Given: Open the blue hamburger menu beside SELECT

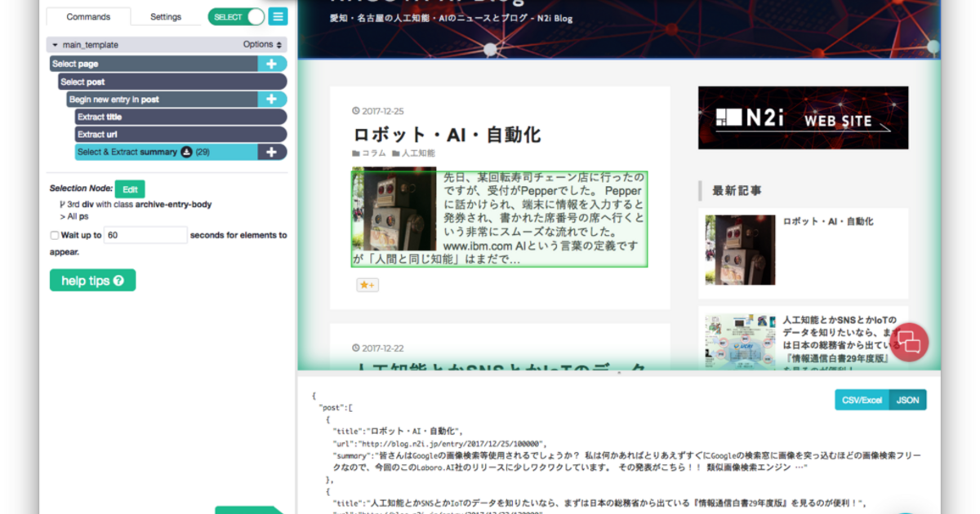Looking at the screenshot, I should point(278,16).
